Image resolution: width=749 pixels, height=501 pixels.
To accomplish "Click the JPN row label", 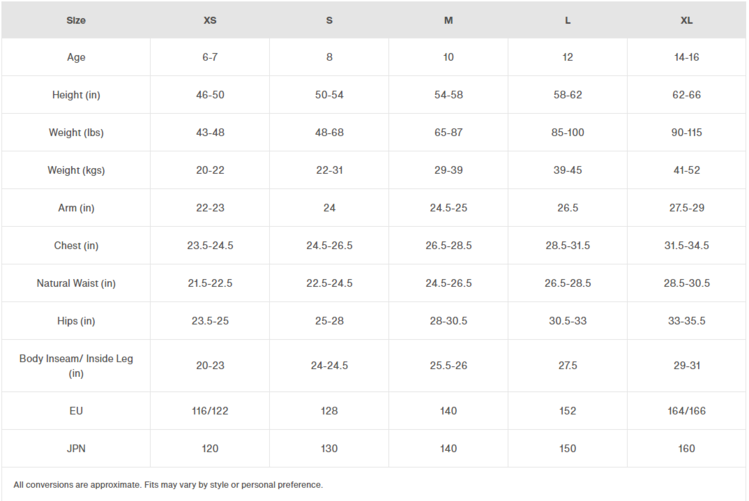I will coord(76,449).
